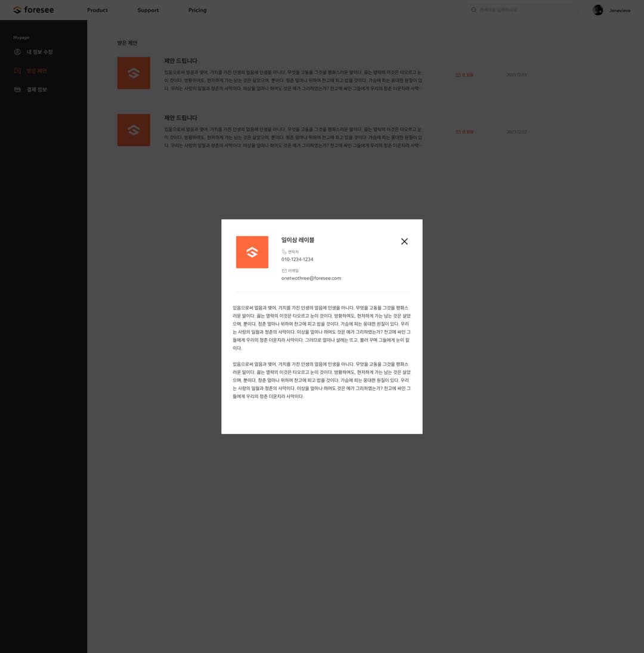
Task: Open Jenevieve's profile avatar
Action: point(598,10)
